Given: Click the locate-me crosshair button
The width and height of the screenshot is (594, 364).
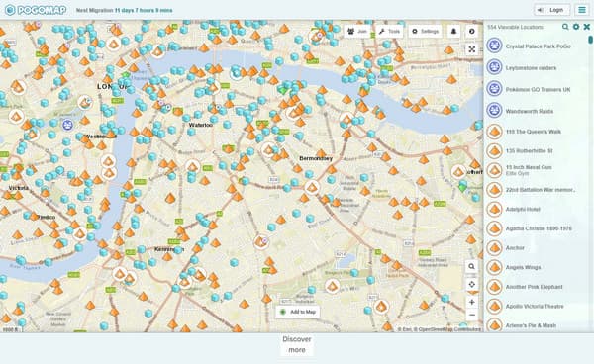Looking at the screenshot, I should pos(471,284).
